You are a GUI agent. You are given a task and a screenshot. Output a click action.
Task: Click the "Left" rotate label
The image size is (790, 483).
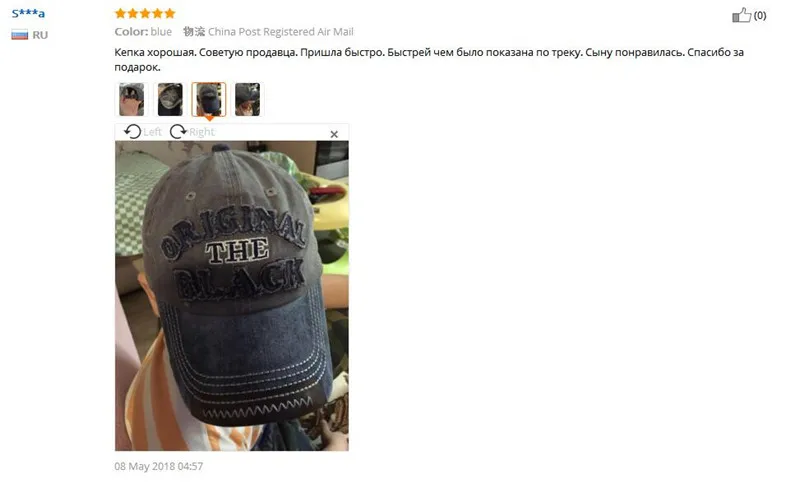(x=152, y=132)
